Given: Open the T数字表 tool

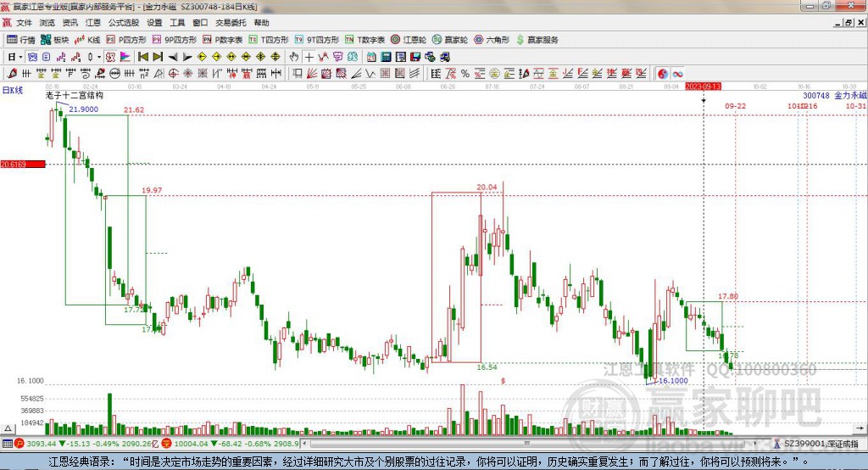Looking at the screenshot, I should coord(364,39).
